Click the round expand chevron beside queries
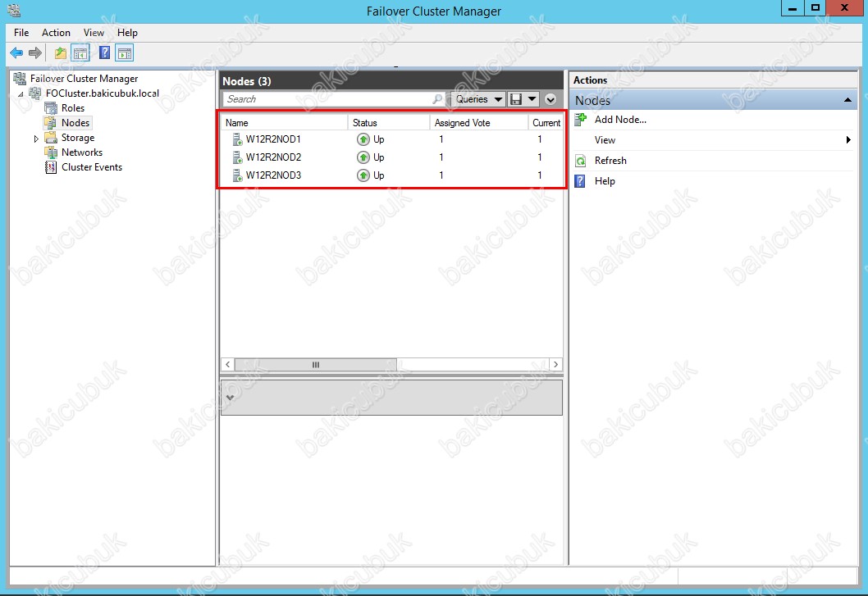The height and width of the screenshot is (596, 868). (550, 100)
